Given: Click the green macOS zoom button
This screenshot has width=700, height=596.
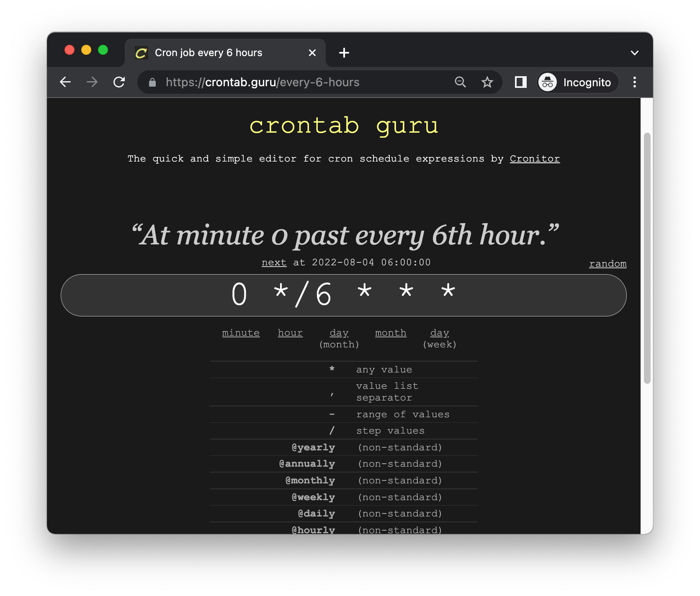Looking at the screenshot, I should click(x=103, y=50).
